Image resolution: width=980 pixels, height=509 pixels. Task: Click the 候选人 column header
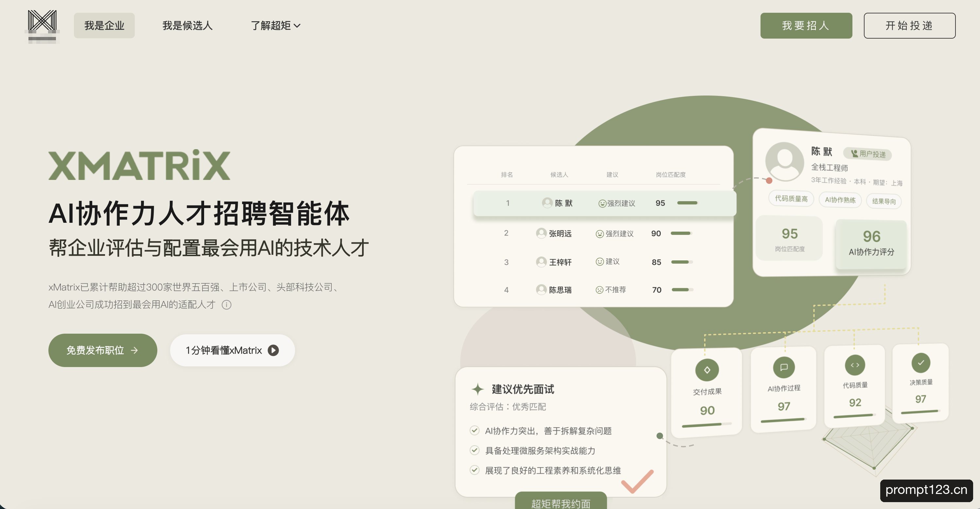[559, 175]
